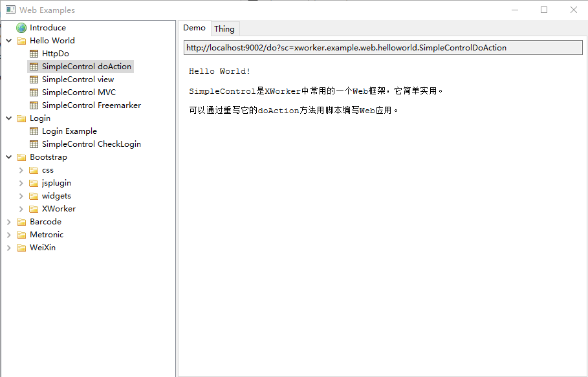Click the jsplugin folder icon
This screenshot has height=377, width=588.
pyautogui.click(x=34, y=183)
